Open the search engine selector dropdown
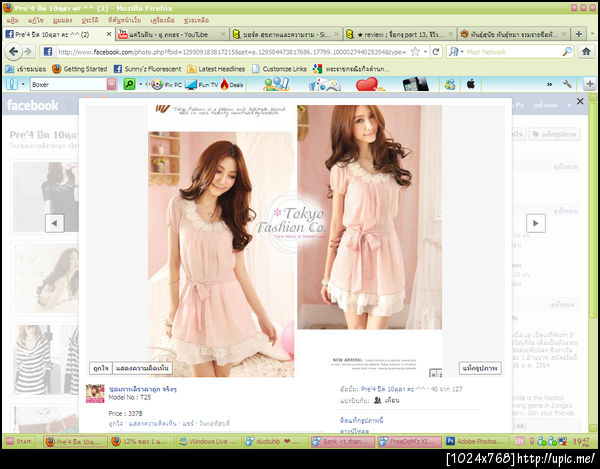600x469 pixels. 456,52
